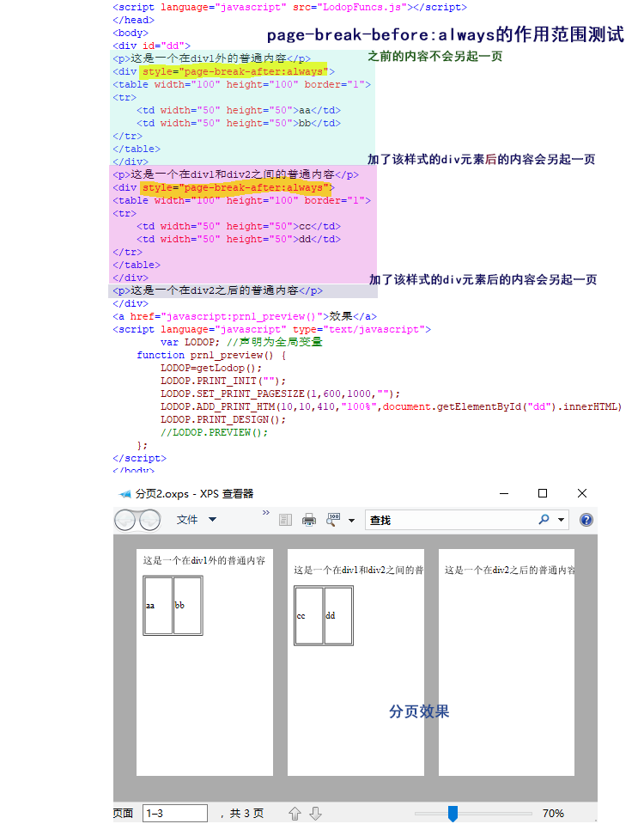Open the help question mark icon
This screenshot has width=644, height=830.
coord(586,520)
